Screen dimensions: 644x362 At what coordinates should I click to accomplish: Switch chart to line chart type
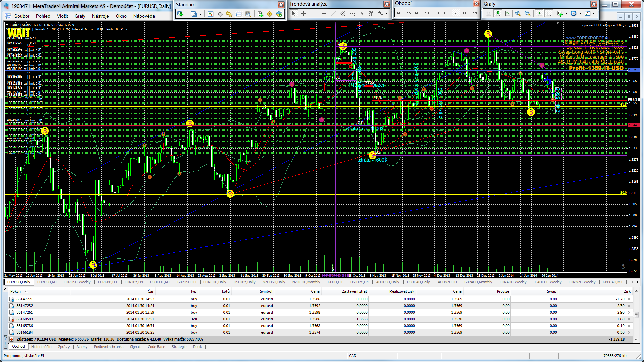coord(507,13)
